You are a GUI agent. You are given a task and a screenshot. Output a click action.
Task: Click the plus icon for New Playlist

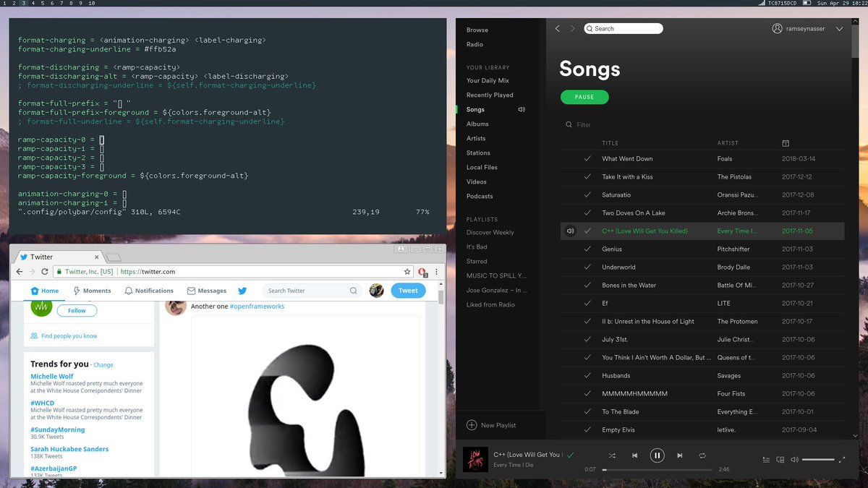click(x=472, y=425)
